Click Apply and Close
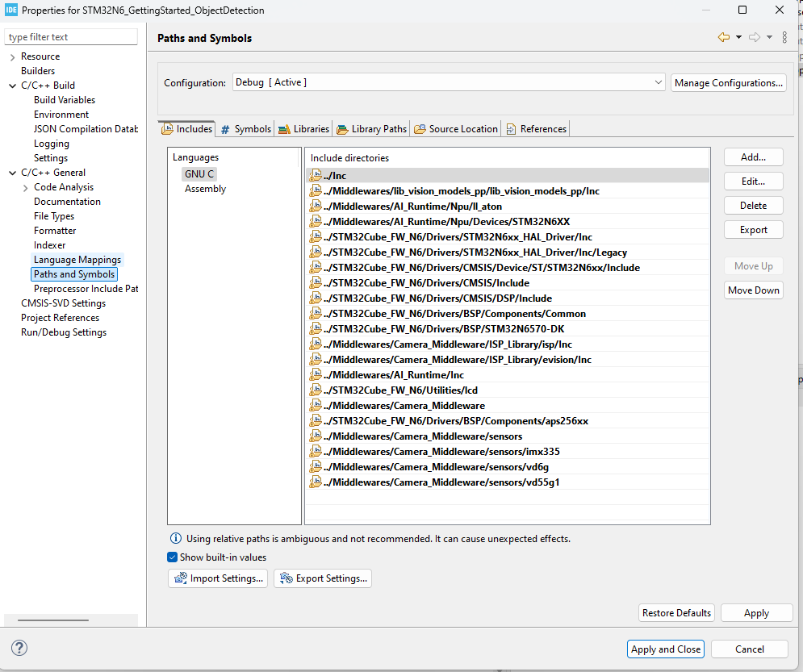The height and width of the screenshot is (672, 803). [x=665, y=649]
